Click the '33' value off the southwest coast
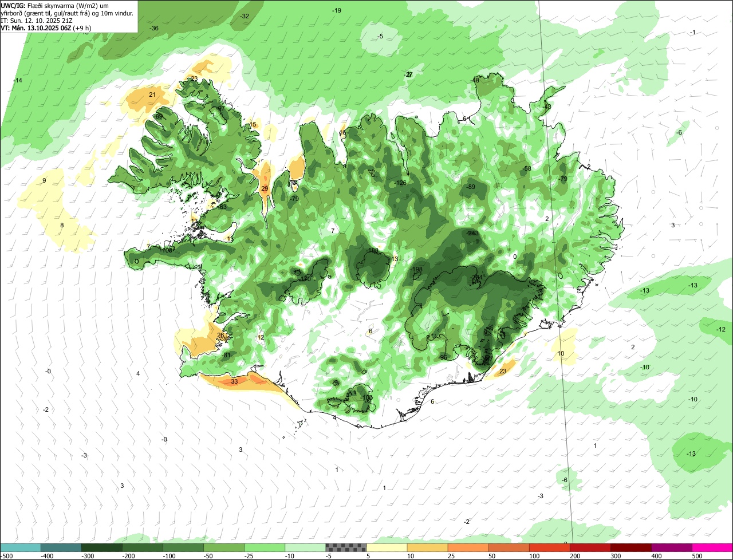The image size is (733, 560). coord(234,381)
